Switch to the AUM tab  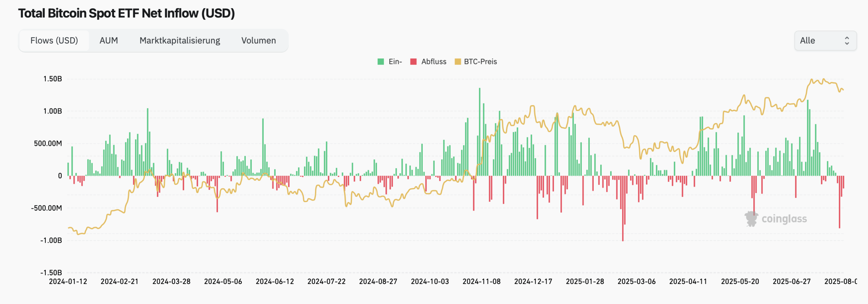[x=108, y=41]
